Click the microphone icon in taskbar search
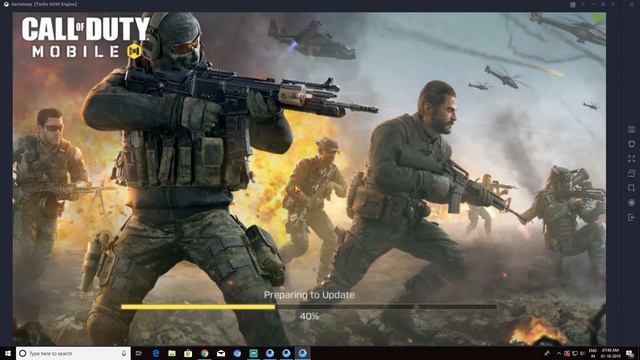 click(x=124, y=353)
